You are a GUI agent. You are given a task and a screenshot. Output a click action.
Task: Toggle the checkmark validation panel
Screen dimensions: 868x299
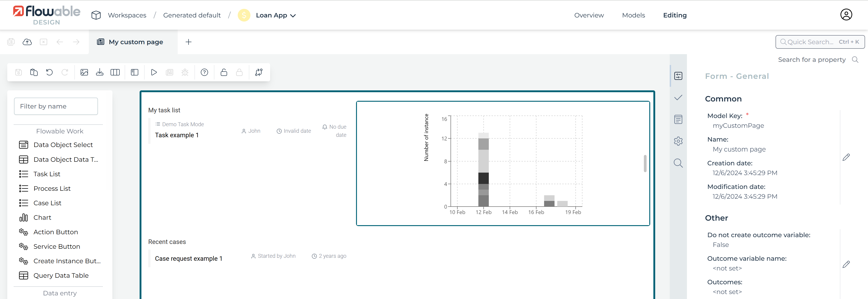(678, 98)
